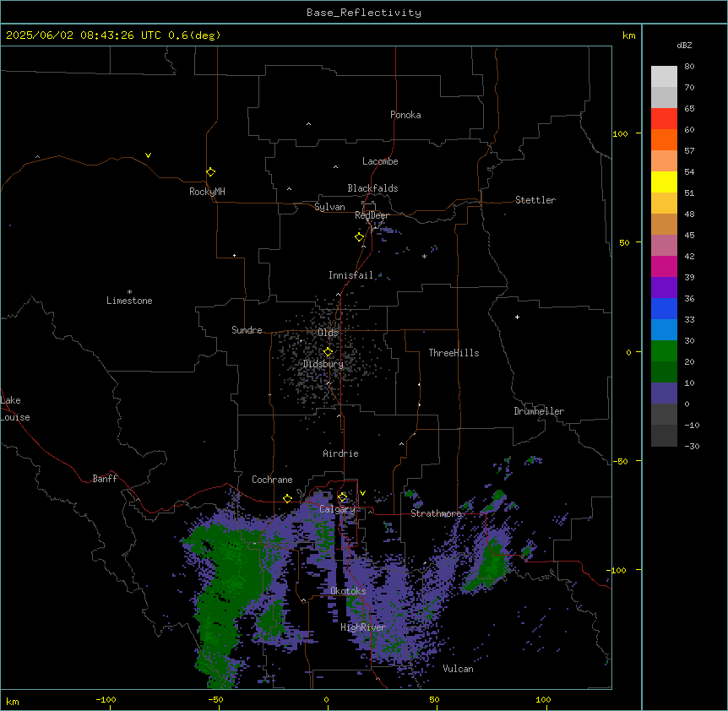
Task: Click the ThreeHills town label
Action: click(x=454, y=353)
